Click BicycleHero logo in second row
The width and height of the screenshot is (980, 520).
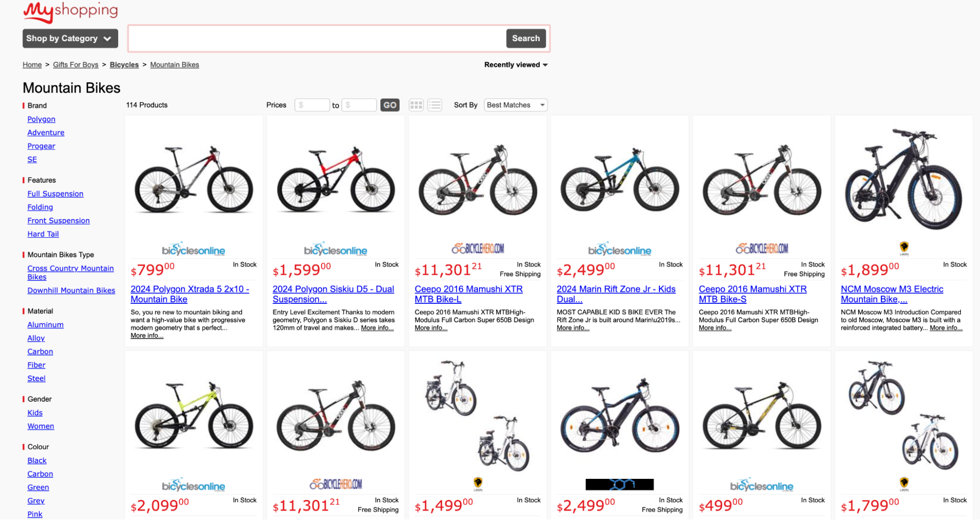tap(336, 484)
